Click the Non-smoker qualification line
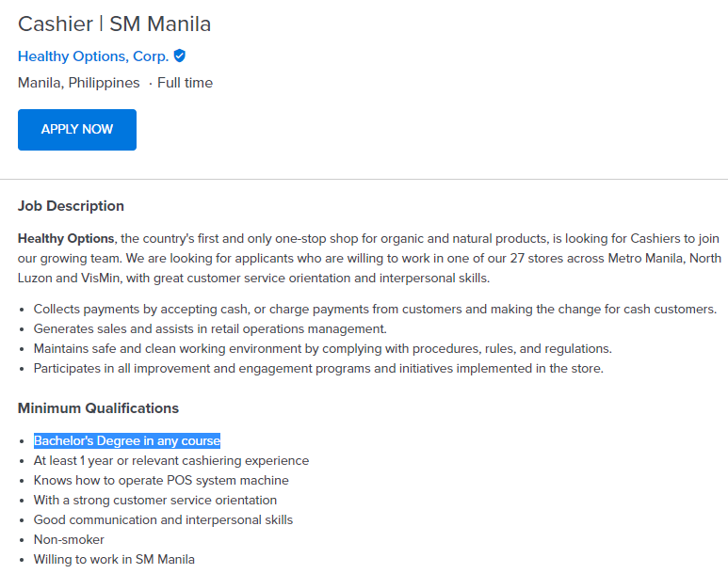Viewport: 728px width, 574px height. tap(69, 540)
